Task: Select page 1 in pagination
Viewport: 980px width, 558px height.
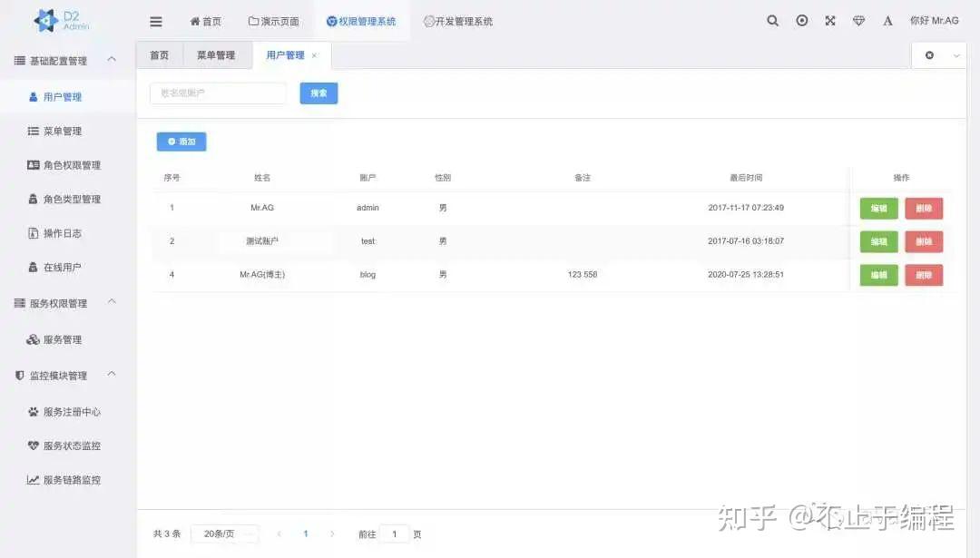Action: pos(306,534)
